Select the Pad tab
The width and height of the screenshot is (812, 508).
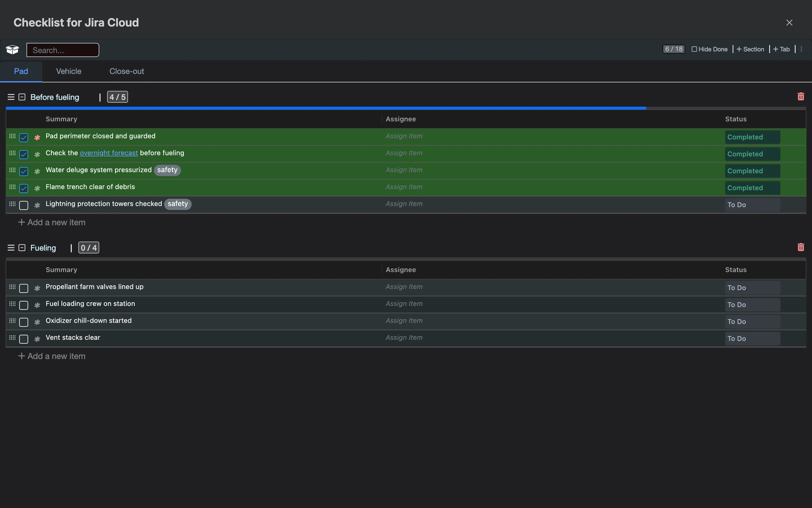coord(21,71)
